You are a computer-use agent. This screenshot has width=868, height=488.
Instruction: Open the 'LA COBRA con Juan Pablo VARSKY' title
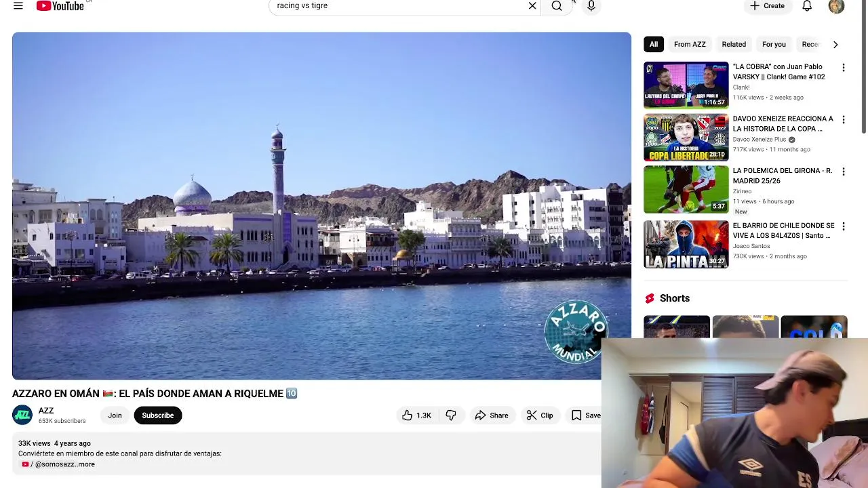coord(779,72)
